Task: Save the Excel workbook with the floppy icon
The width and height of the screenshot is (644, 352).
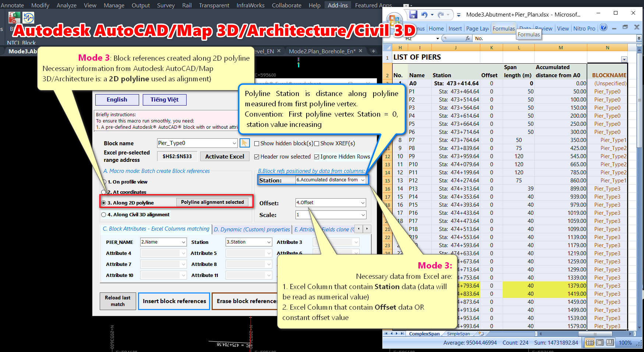Action: [x=413, y=14]
